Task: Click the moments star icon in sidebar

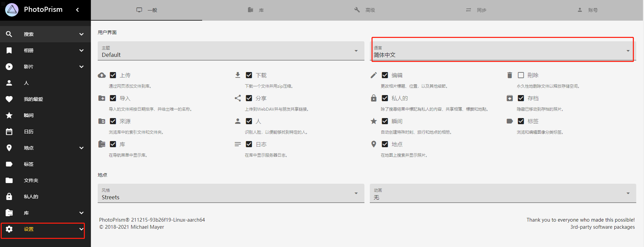Action: click(x=9, y=115)
